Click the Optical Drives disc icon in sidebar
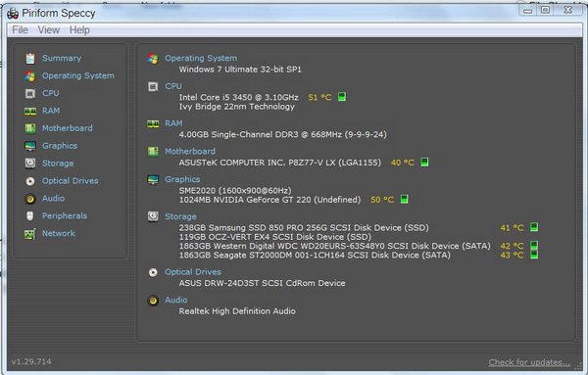 (x=30, y=181)
